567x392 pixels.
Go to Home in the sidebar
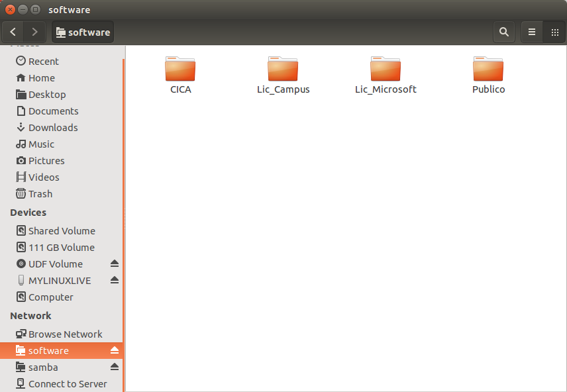[62, 78]
